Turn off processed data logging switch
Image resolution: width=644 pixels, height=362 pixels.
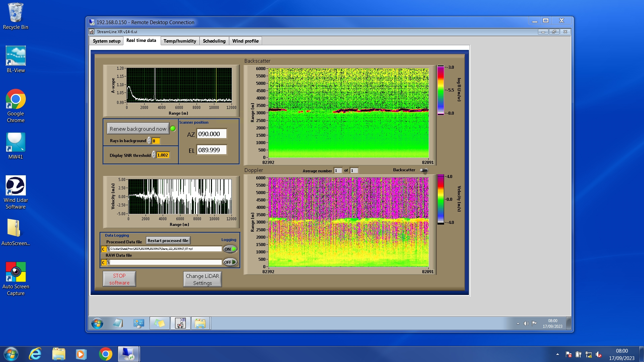click(230, 249)
